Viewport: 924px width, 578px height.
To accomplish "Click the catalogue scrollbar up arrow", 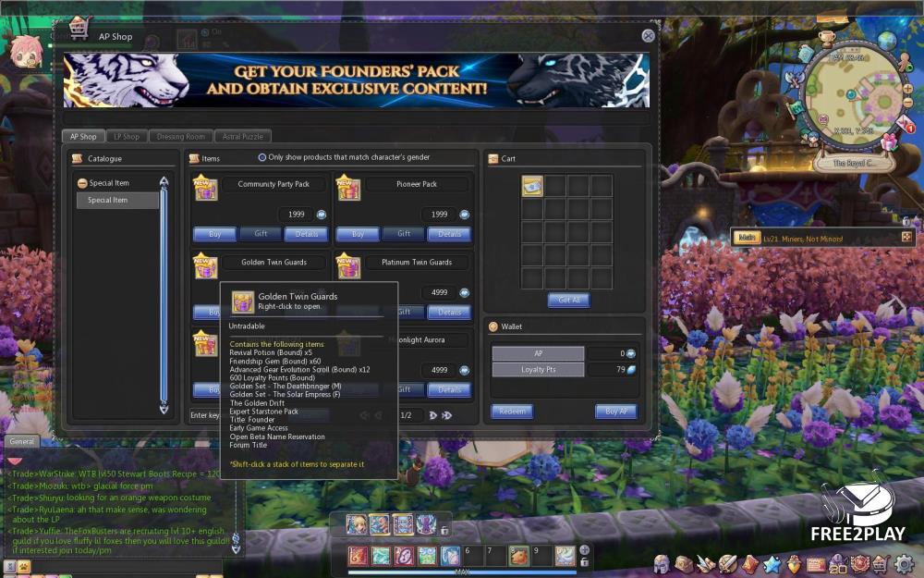I will 164,181.
